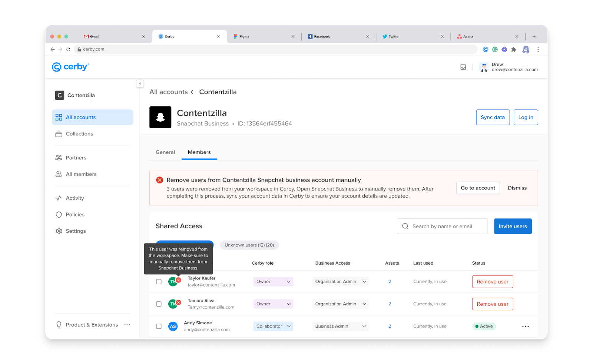The height and width of the screenshot is (364, 593).
Task: Select the checkbox for Andy Simone
Action: click(159, 327)
